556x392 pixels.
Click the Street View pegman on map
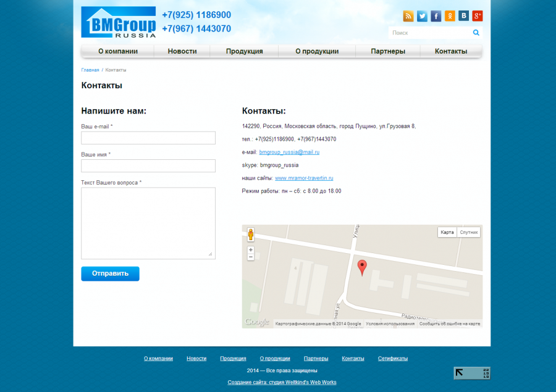pos(251,235)
